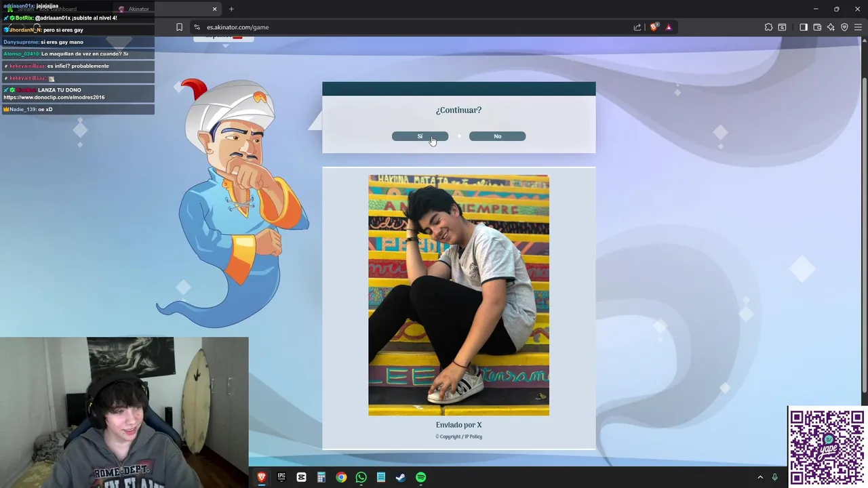868x488 pixels.
Task: Expand the system tray hidden icons chevron
Action: tap(760, 477)
